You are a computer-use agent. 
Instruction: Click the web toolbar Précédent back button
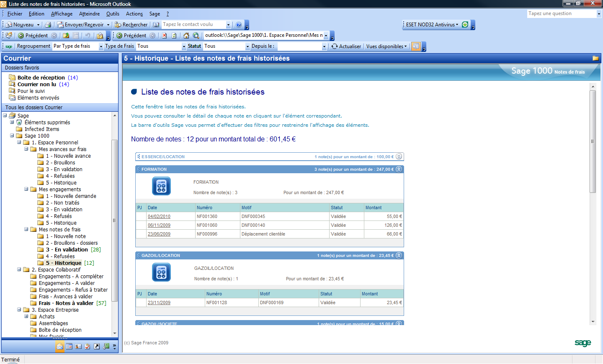point(131,36)
